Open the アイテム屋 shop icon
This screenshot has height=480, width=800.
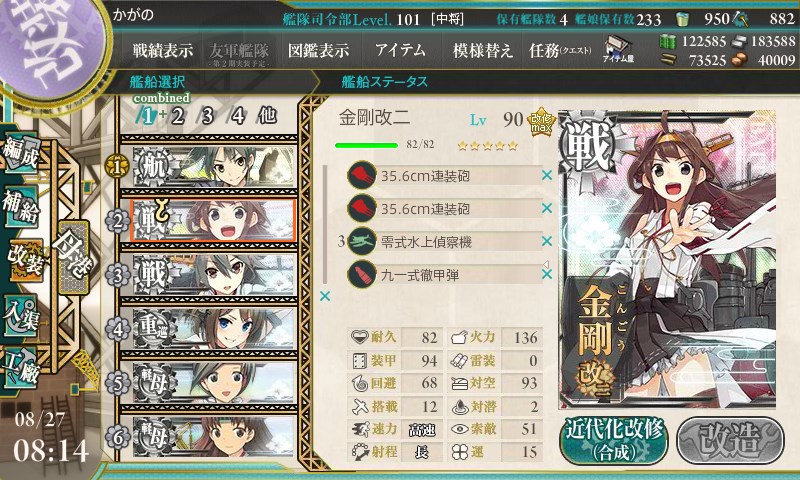click(x=617, y=49)
